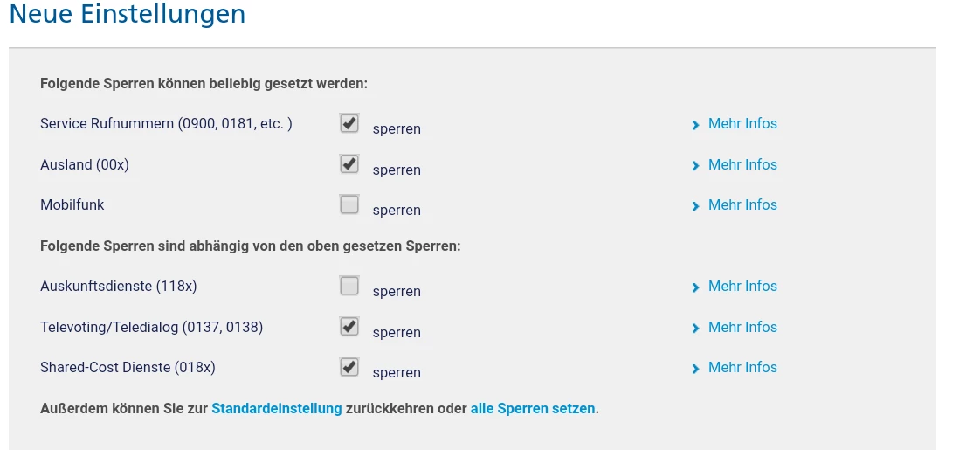The image size is (980, 450).
Task: Click arrow icon beside Service Rufnummern Mehr Infos
Action: tap(695, 125)
